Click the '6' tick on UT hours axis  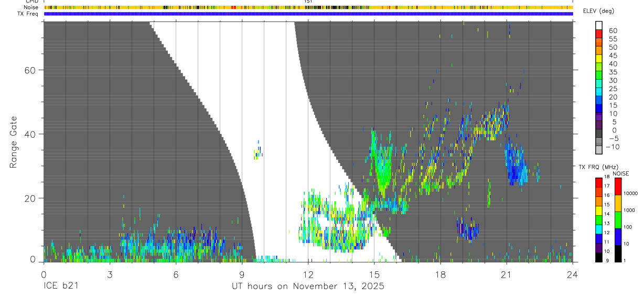click(x=176, y=274)
